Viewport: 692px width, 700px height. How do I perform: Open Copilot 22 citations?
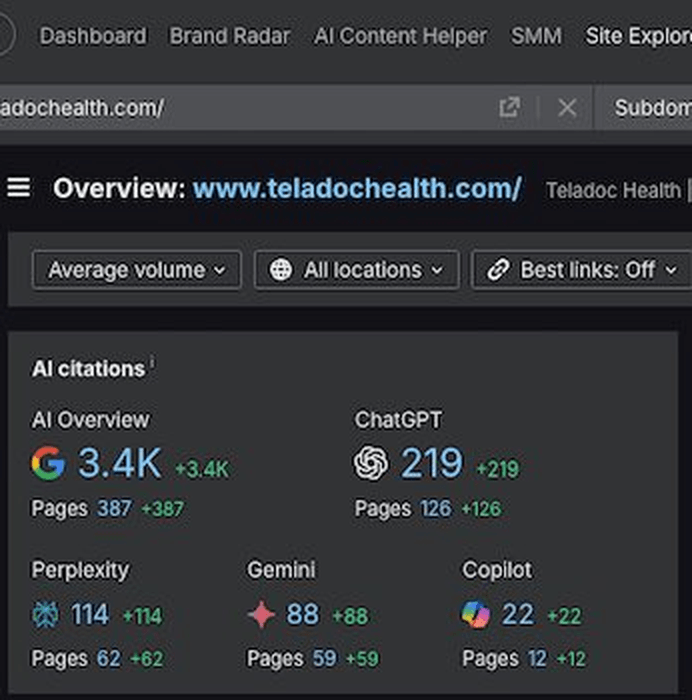pyautogui.click(x=518, y=615)
